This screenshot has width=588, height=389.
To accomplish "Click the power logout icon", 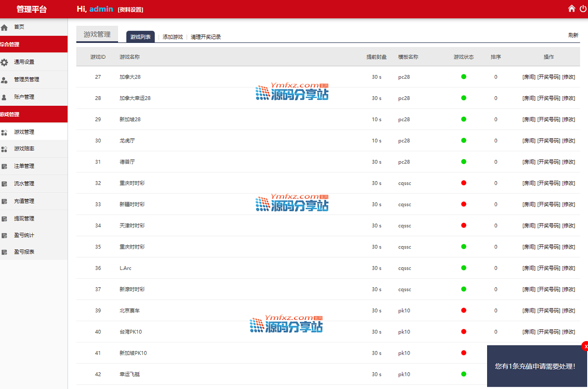I will click(583, 9).
